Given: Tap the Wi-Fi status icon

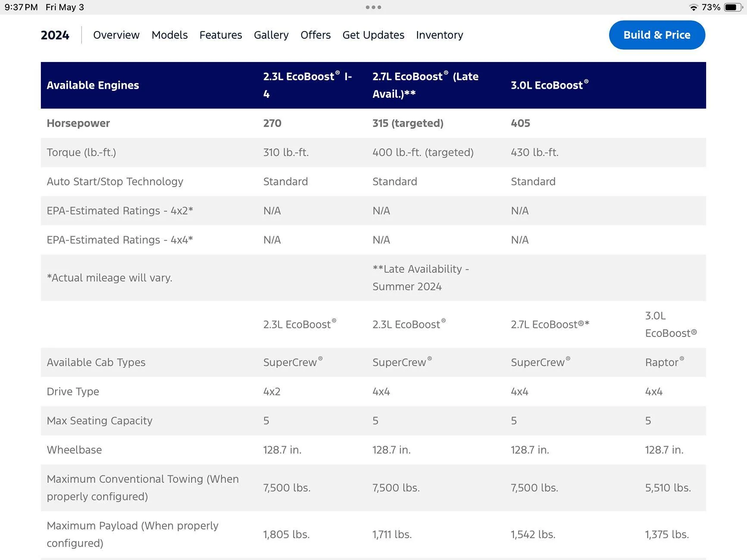Looking at the screenshot, I should [x=693, y=7].
